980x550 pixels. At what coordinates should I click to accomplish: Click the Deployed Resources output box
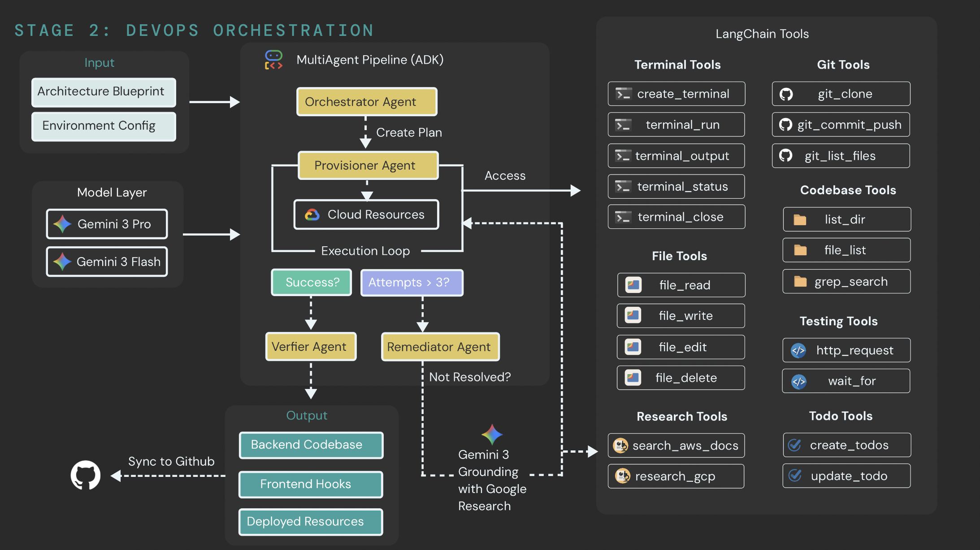point(311,522)
